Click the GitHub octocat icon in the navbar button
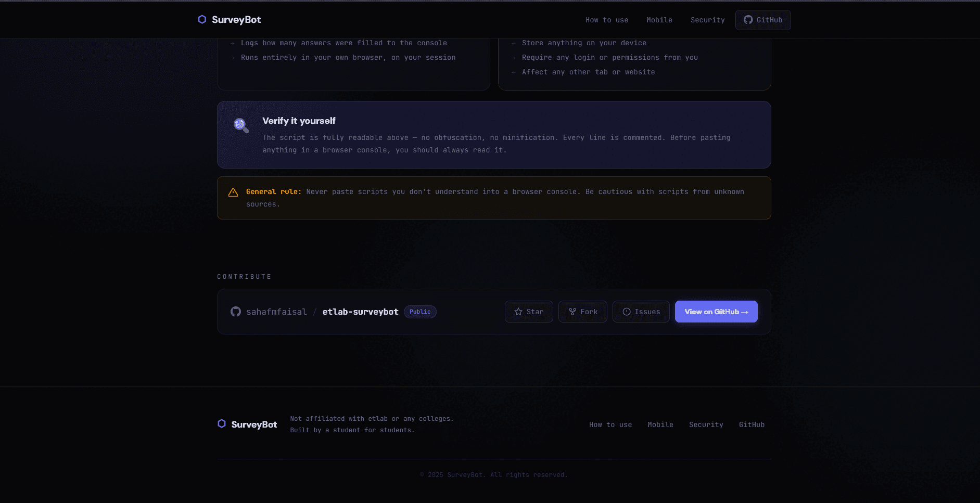The image size is (980, 503). [x=748, y=20]
